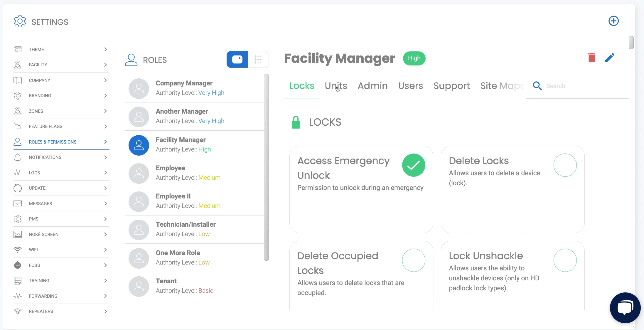644x330 pixels.
Task: Expand the PMS settings chevron
Action: (105, 219)
